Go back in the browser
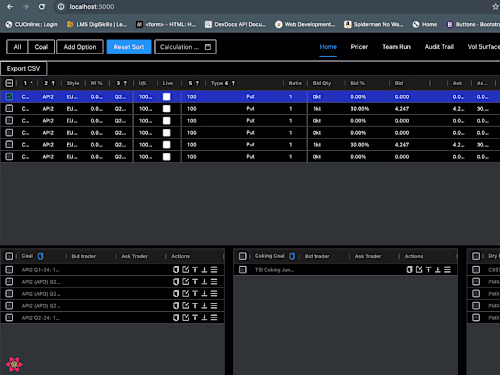Screen dimensions: 500x375 click(x=10, y=7)
